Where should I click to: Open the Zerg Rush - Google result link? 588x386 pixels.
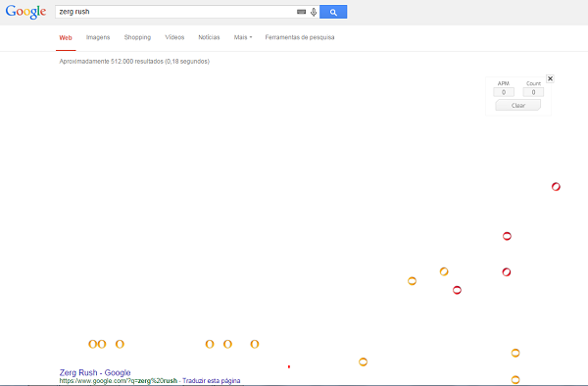pyautogui.click(x=95, y=372)
